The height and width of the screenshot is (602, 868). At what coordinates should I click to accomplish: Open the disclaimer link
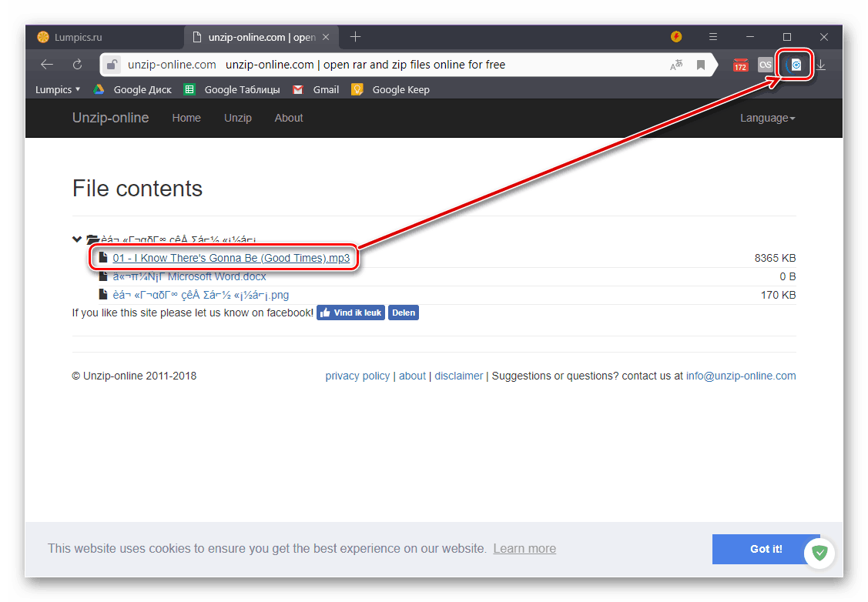(459, 376)
